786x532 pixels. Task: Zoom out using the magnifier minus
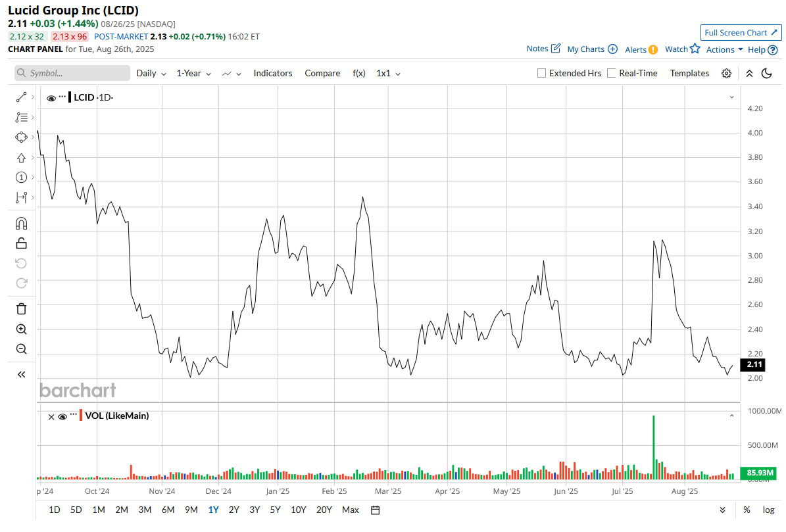coord(21,349)
